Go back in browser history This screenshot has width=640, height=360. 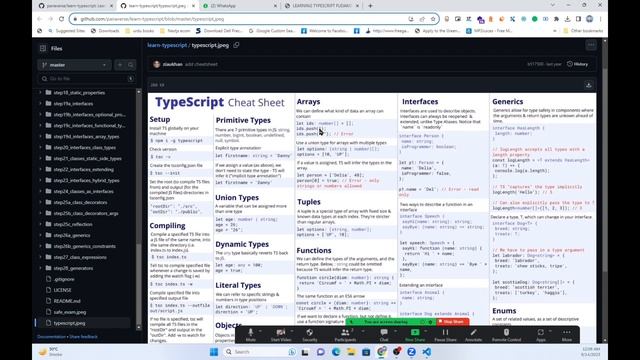pos(40,19)
